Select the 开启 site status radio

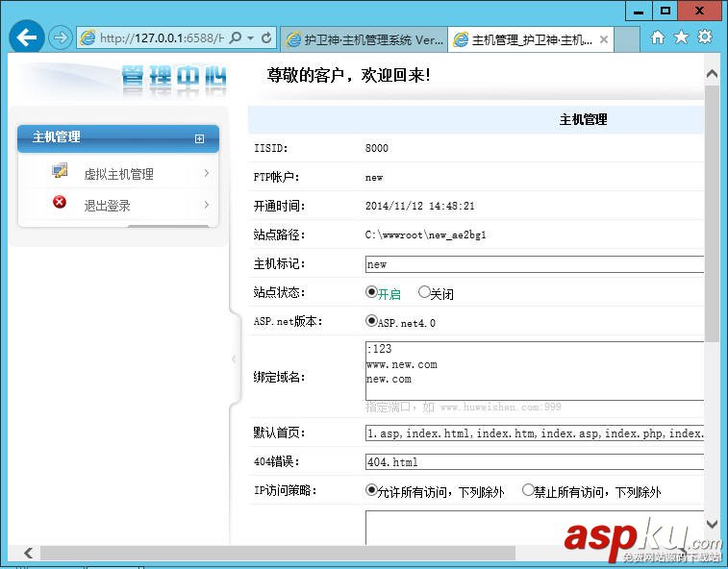pyautogui.click(x=371, y=292)
